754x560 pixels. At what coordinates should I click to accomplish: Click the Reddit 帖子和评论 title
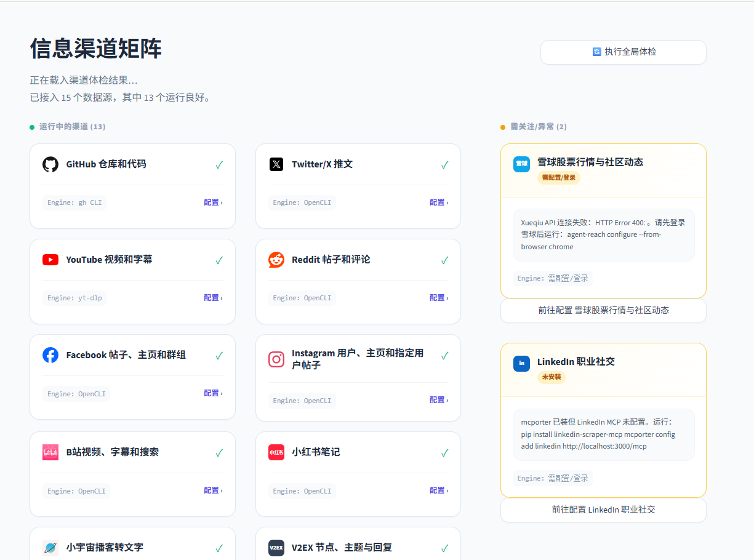(331, 260)
